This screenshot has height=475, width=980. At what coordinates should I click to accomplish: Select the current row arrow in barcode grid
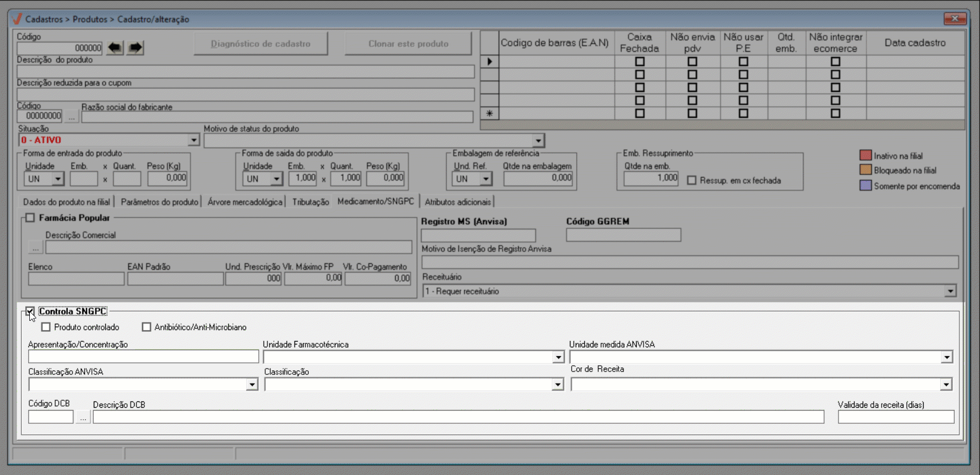(489, 62)
